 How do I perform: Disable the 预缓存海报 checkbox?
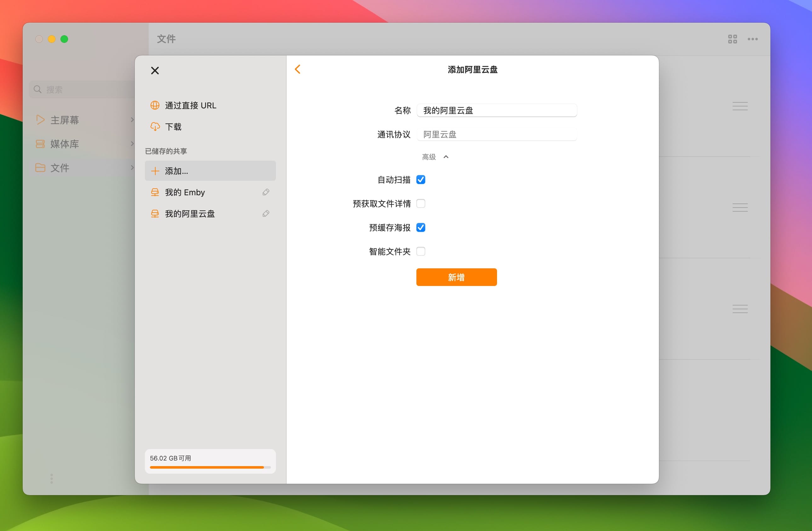pyautogui.click(x=421, y=227)
